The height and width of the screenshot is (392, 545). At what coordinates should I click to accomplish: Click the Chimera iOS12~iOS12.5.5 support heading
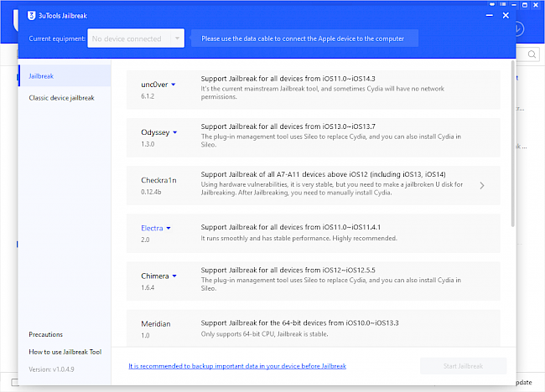288,271
